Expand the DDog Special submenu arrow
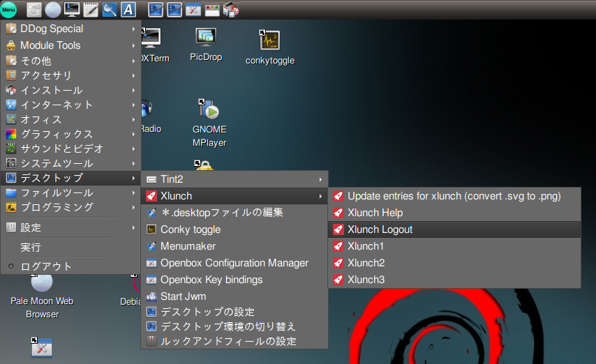This screenshot has height=364, width=596. point(133,29)
